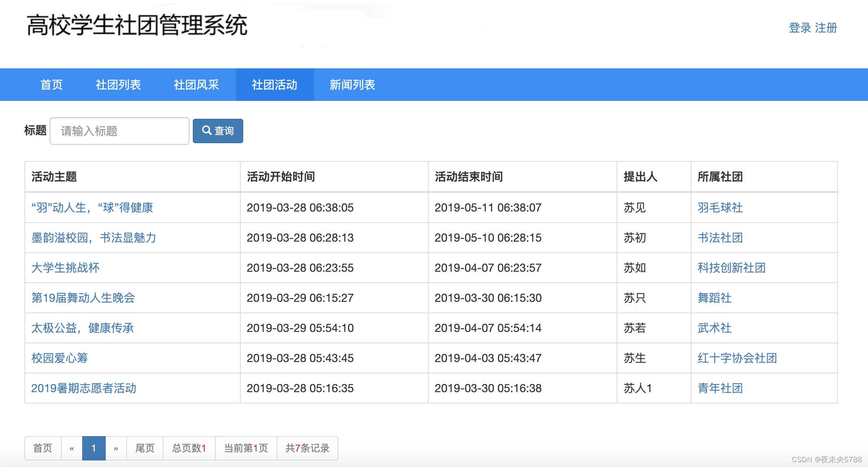868x467 pixels.
Task: Open the 大学生挑战杯 activity link
Action: click(65, 268)
